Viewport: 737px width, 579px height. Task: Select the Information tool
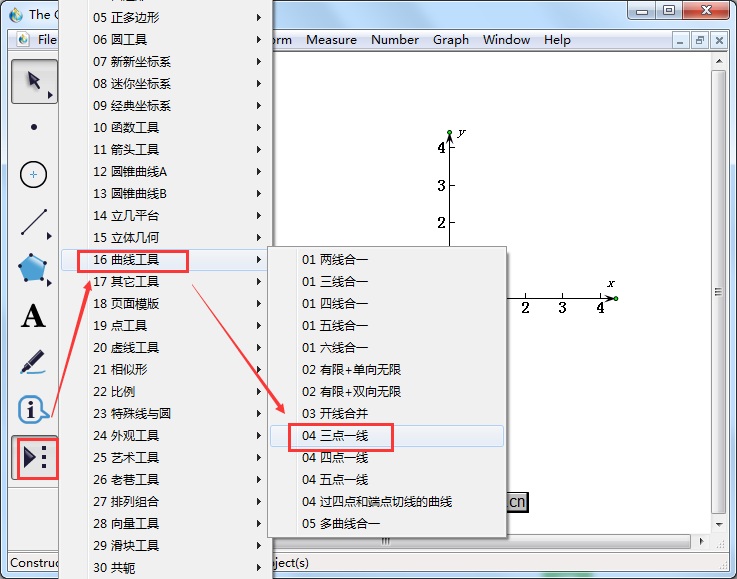(x=34, y=409)
